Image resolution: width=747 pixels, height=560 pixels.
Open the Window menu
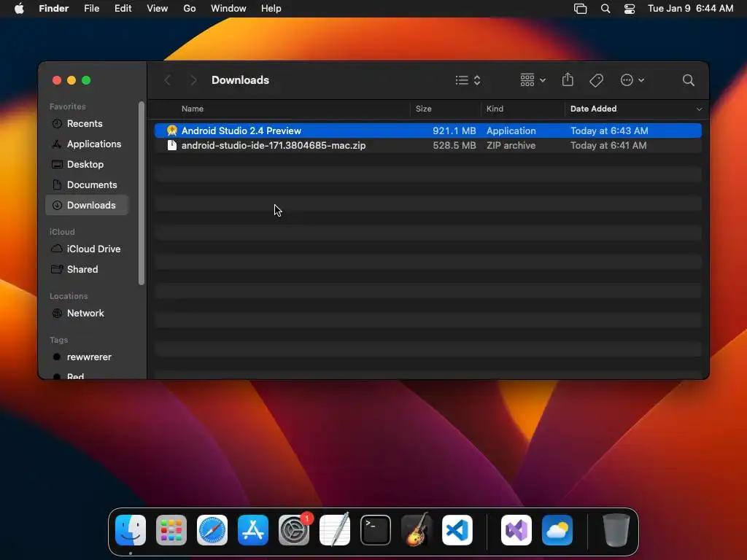pos(228,9)
